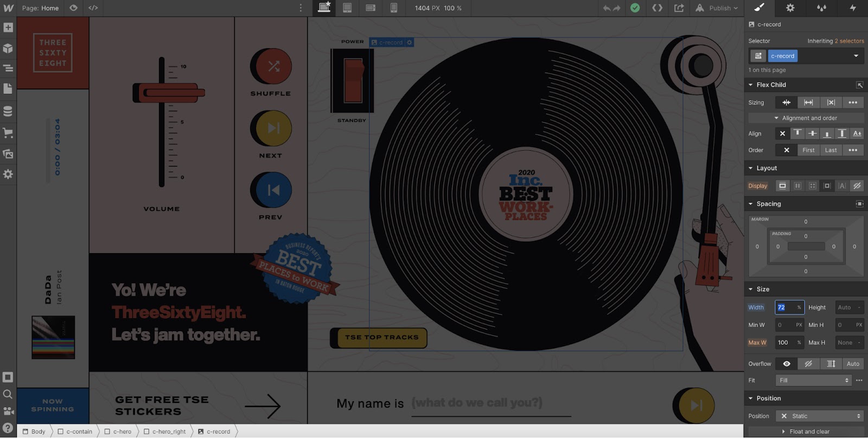The width and height of the screenshot is (868, 438).
Task: Switch to the Tablet breakpoint
Action: [347, 8]
